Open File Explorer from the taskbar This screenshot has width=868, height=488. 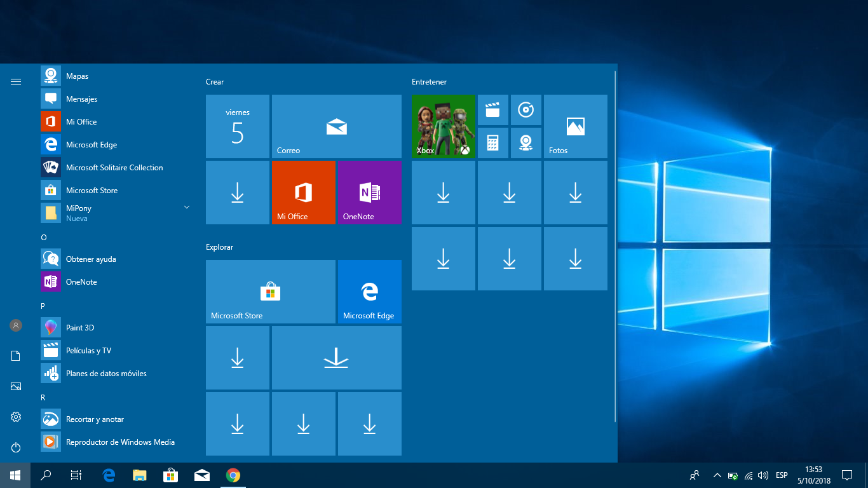point(140,475)
